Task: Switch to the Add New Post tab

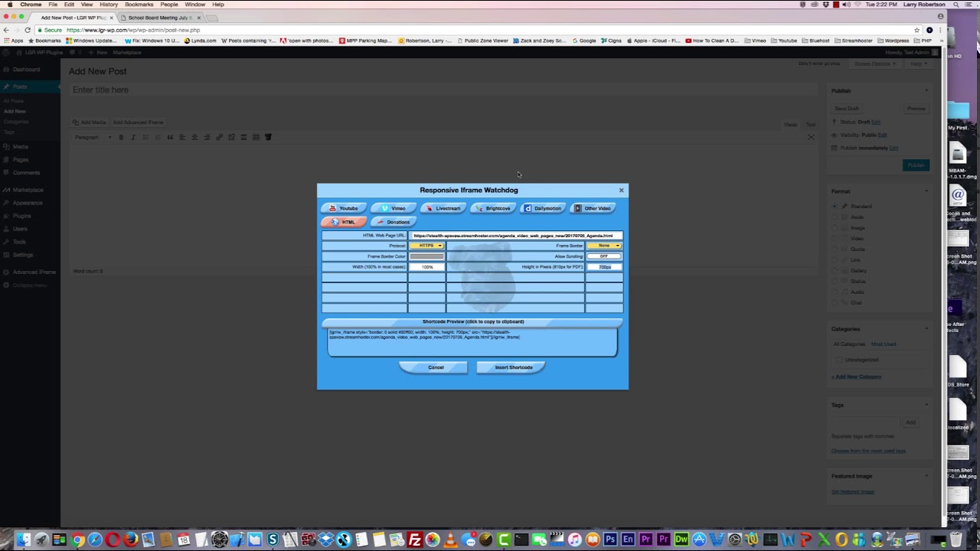Action: click(73, 18)
